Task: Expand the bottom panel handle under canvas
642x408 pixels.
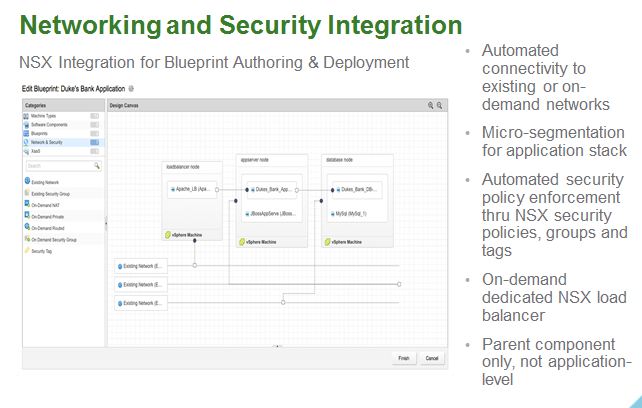Action: pos(276,346)
